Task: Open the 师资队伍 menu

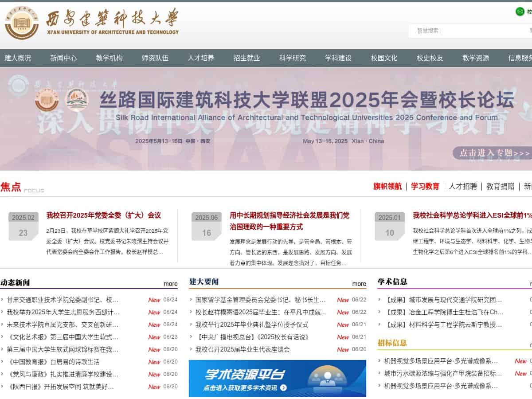Action: tap(155, 58)
